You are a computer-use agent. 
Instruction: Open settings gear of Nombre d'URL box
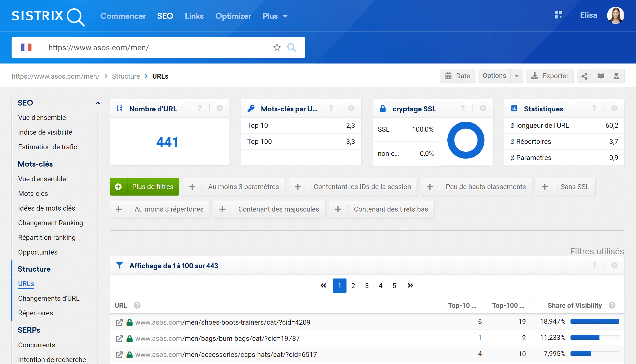point(219,108)
